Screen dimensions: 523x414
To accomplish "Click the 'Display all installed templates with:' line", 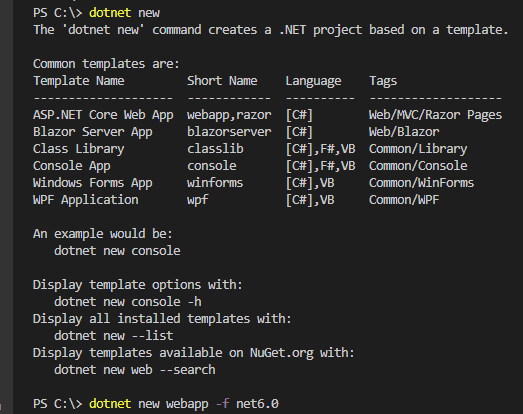I will (x=162, y=319).
